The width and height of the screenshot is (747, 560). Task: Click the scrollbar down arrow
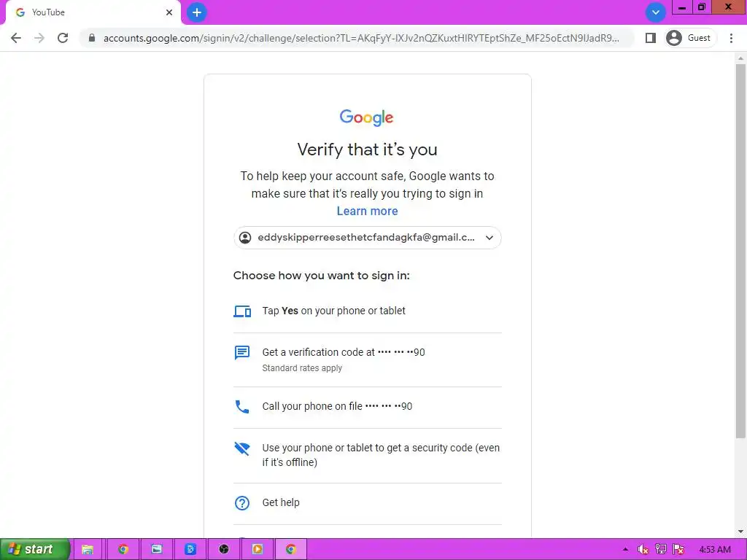click(740, 532)
